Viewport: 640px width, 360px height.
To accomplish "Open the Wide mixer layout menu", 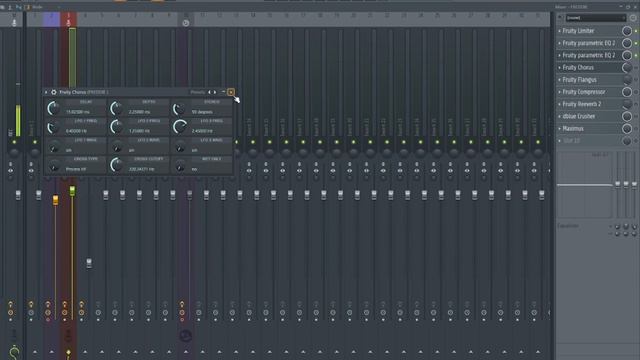I will pos(37,7).
